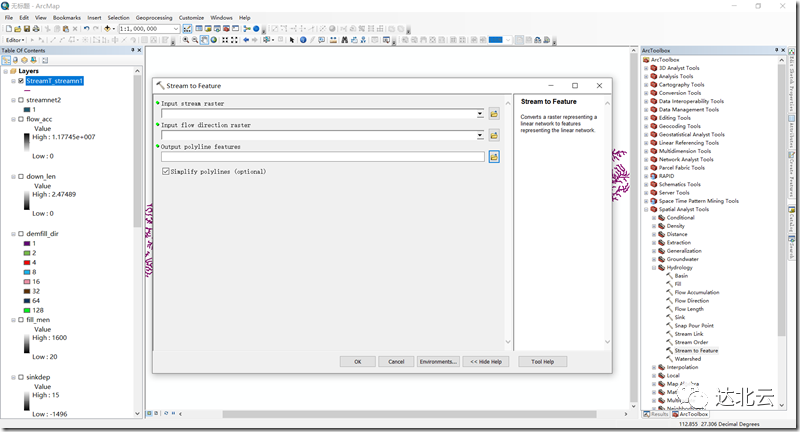800x432 pixels.
Task: Show the sinkdep layer via its checkbox
Action: click(21, 377)
